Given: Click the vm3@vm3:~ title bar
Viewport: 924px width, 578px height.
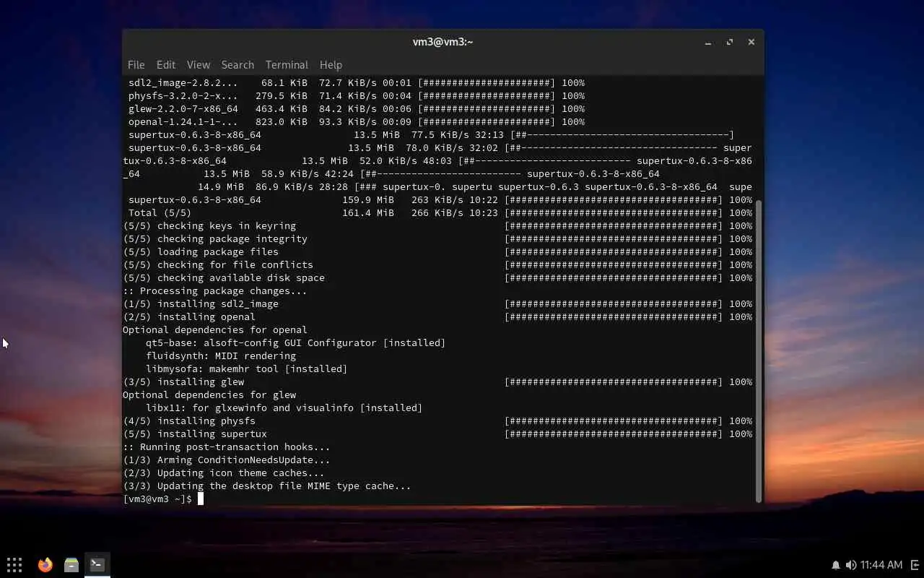Looking at the screenshot, I should click(443, 42).
